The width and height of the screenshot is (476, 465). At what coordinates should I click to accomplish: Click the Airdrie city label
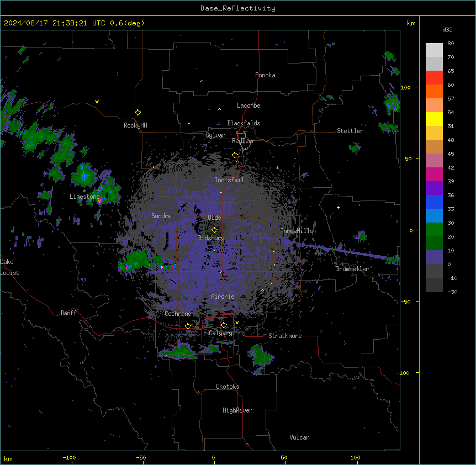(x=223, y=297)
